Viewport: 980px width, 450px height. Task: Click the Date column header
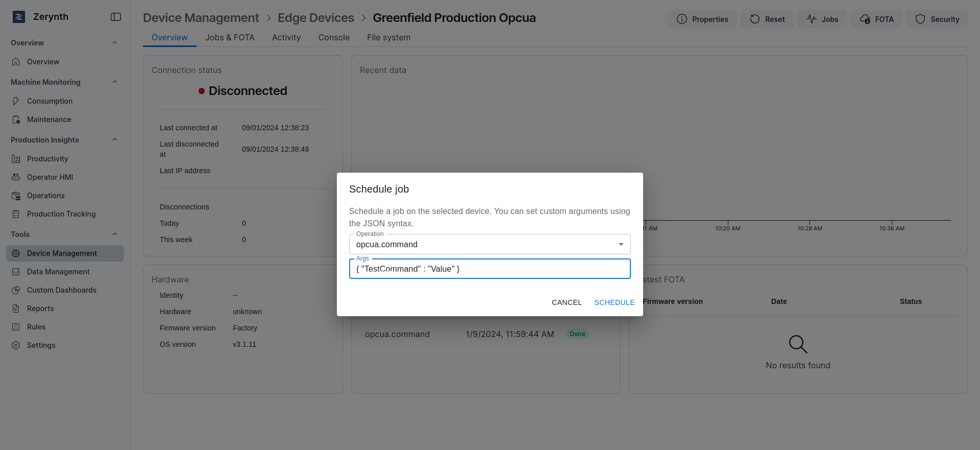(x=779, y=301)
